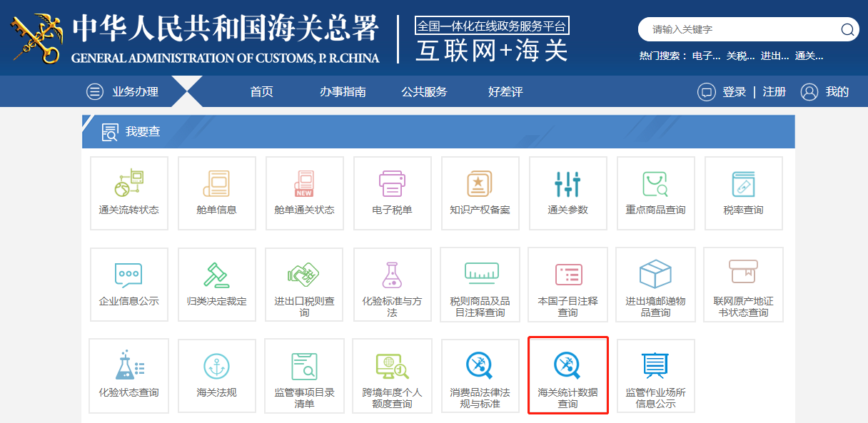Image resolution: width=868 pixels, height=423 pixels.
Task: Click the 互联网+海关 platform title
Action: tap(492, 51)
